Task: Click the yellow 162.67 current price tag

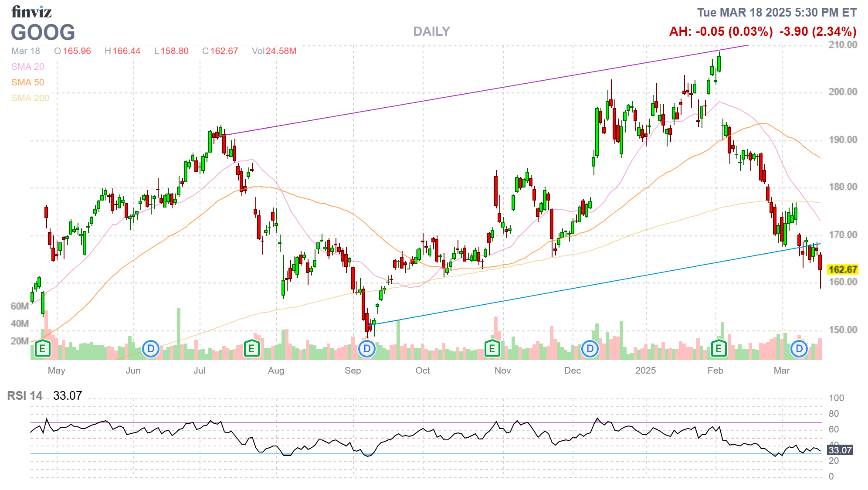Action: (x=842, y=269)
